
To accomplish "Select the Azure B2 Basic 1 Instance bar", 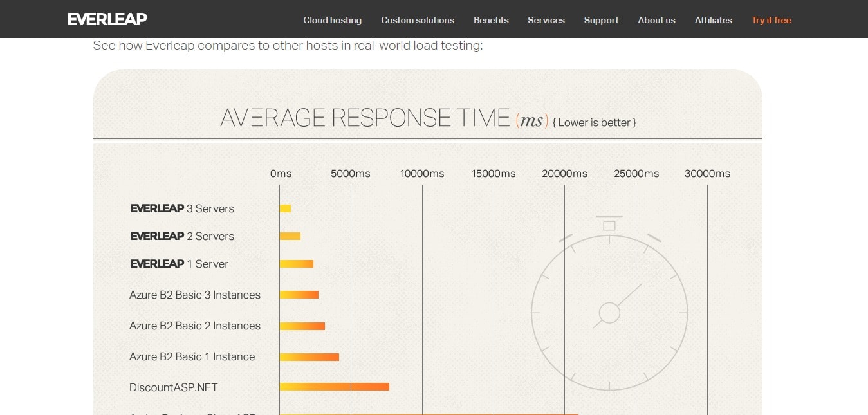I will [309, 357].
